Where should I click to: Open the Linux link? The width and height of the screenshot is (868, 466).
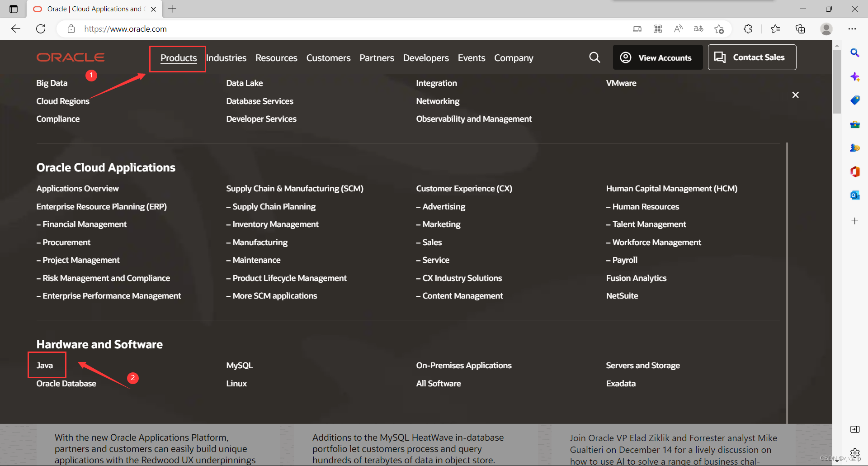point(236,383)
